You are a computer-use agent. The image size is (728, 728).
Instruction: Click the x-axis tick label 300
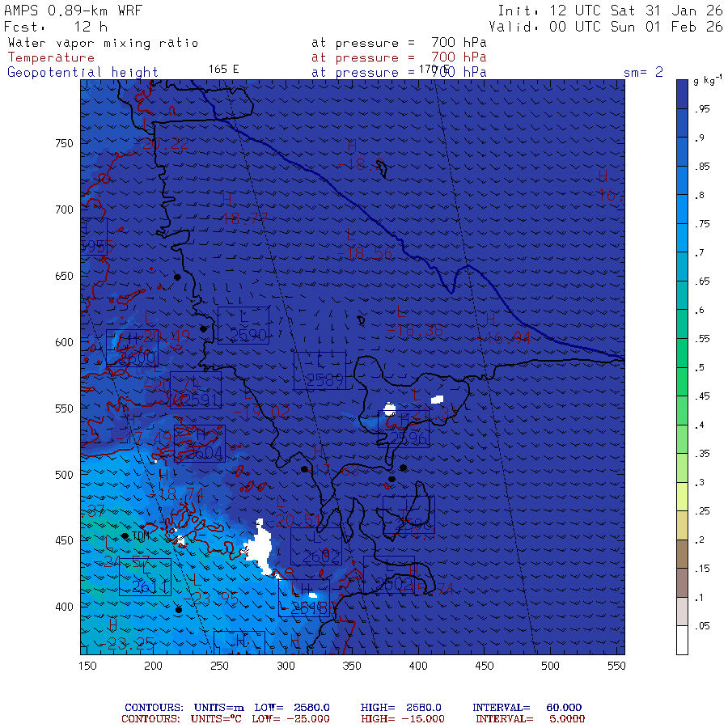point(286,666)
